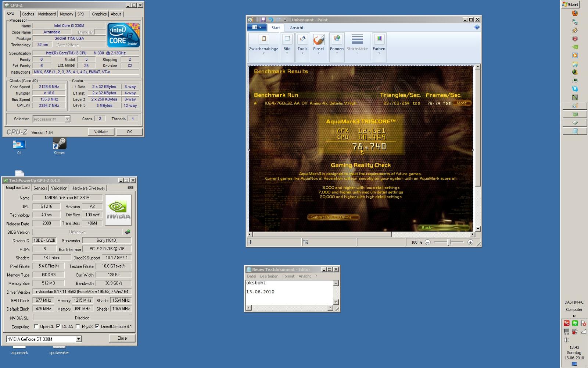Click the More button next to 78.74 fps
Viewport: 588px width, 368px height.
point(462,103)
